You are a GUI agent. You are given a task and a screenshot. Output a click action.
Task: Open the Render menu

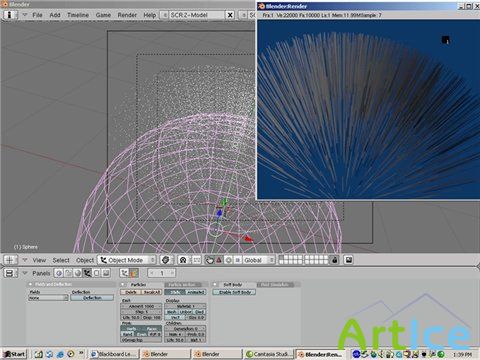(127, 15)
